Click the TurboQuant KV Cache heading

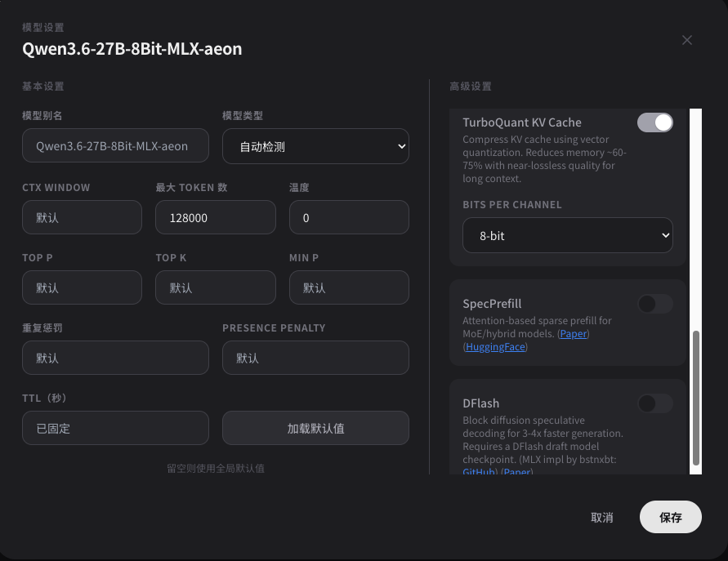pos(522,122)
